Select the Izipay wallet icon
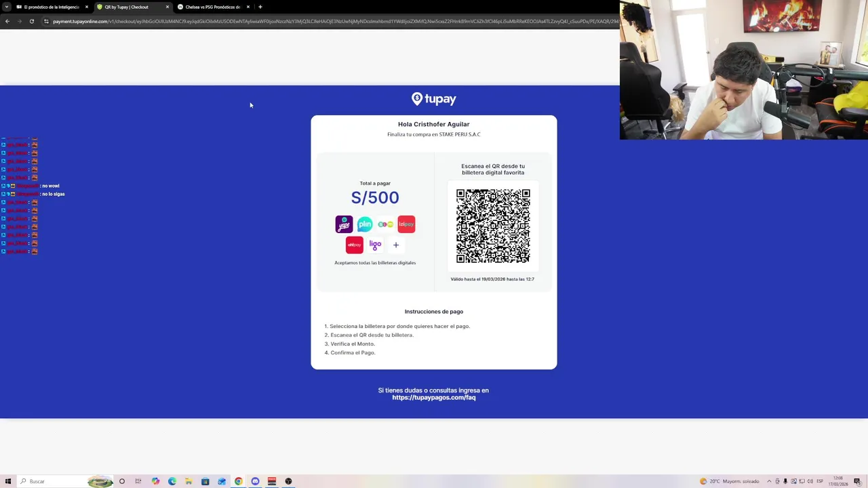The image size is (868, 488). [406, 224]
